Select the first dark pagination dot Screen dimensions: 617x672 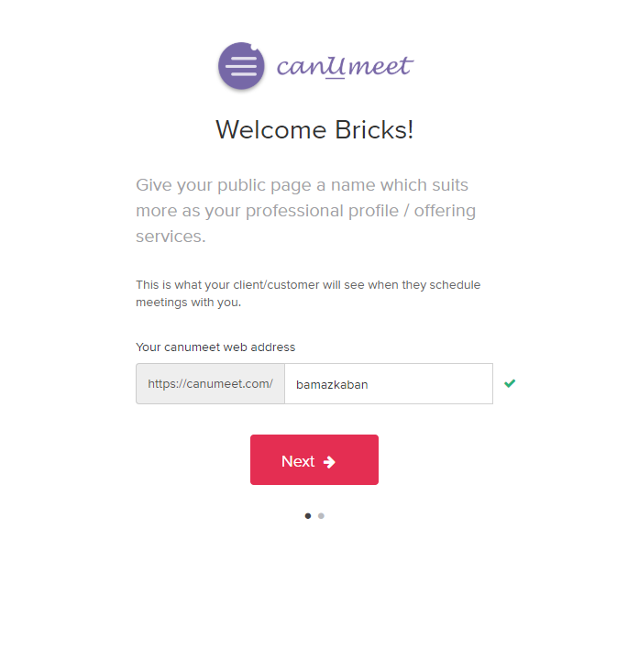(x=308, y=515)
